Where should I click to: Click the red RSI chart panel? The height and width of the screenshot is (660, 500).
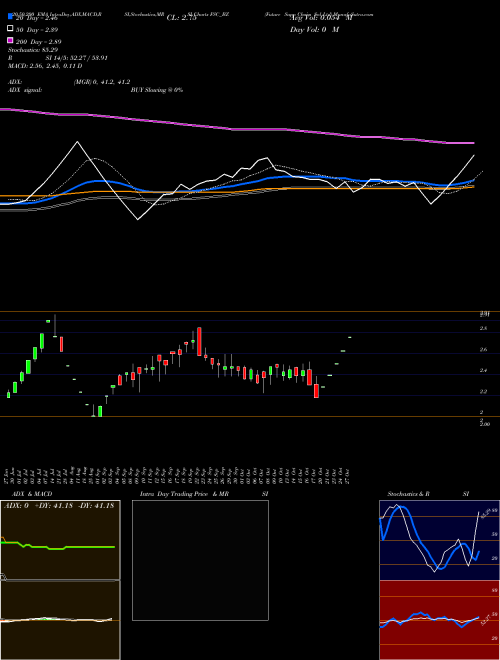439,620
